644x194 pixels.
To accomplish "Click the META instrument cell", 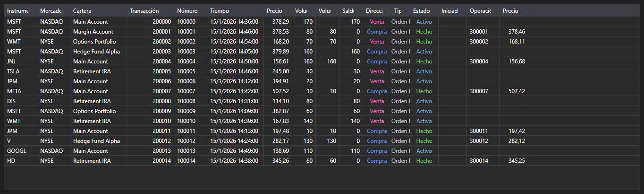I will [x=20, y=91].
